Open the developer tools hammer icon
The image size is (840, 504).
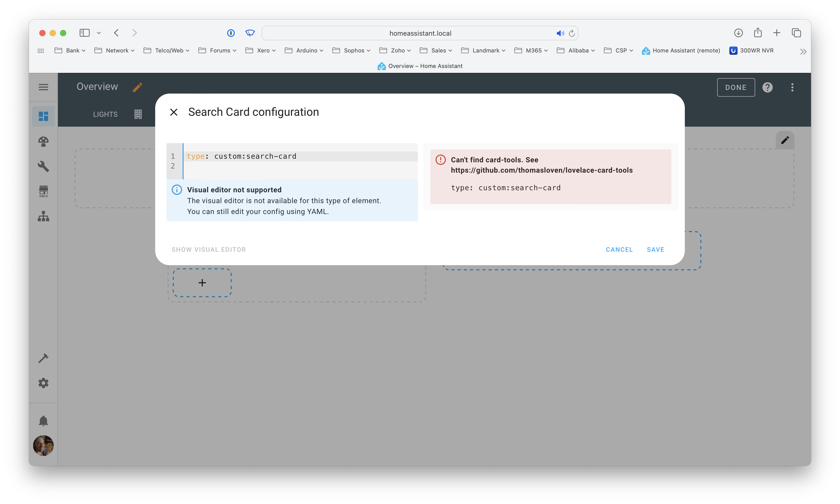(x=43, y=358)
